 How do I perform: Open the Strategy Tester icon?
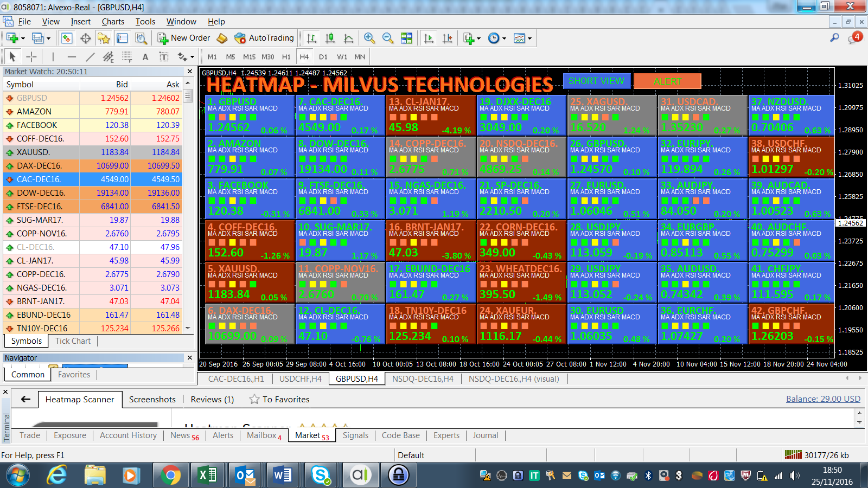(x=141, y=38)
